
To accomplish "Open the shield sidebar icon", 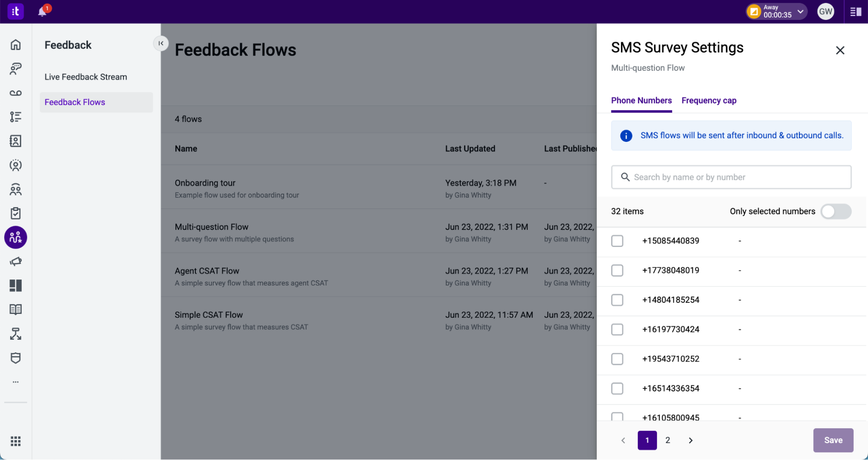I will (16, 358).
